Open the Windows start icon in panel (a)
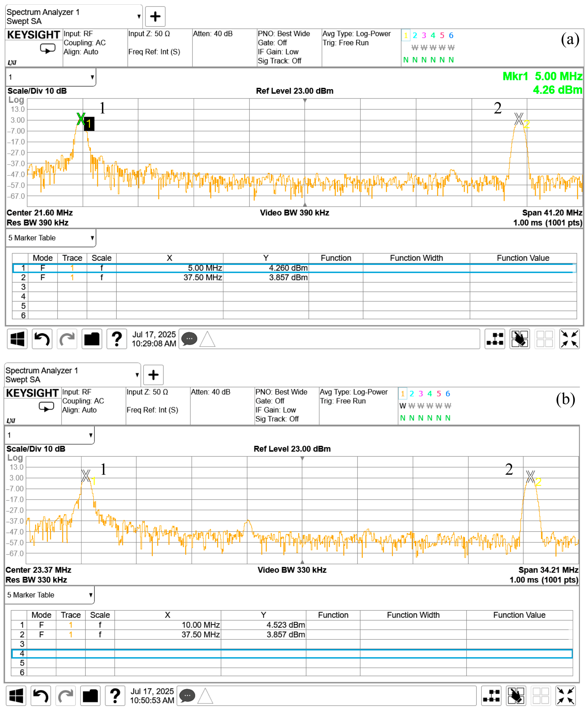588x711 pixels. 17,339
